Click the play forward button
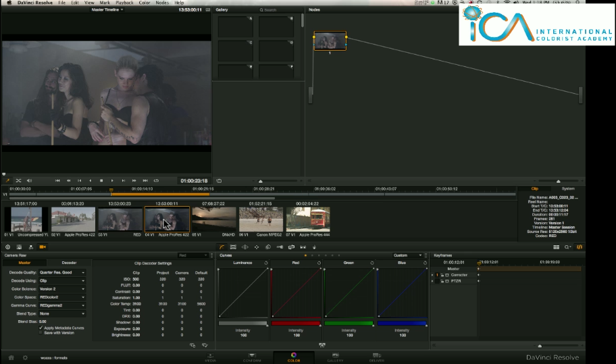This screenshot has height=364, width=616. [112, 180]
